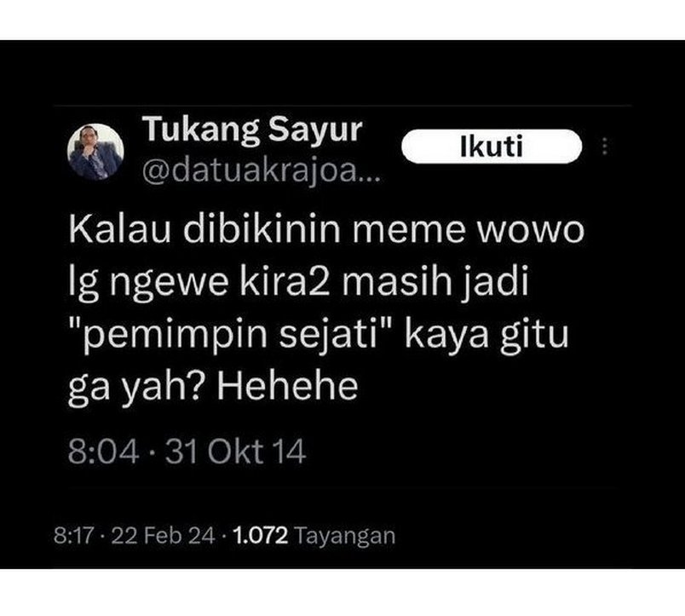685x616 pixels.
Task: Select the words "kaya gitu"
Action: tap(486, 336)
